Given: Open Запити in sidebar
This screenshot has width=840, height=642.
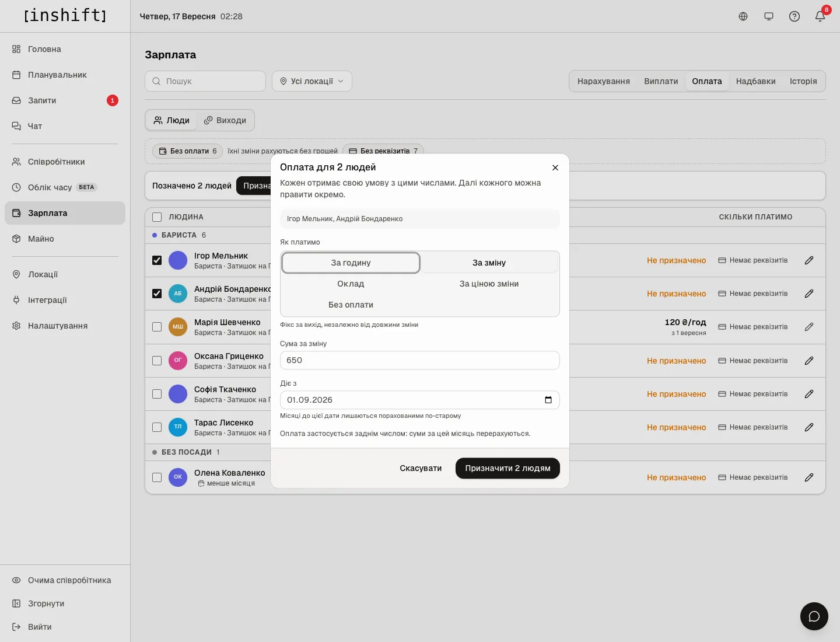Looking at the screenshot, I should click(x=65, y=100).
